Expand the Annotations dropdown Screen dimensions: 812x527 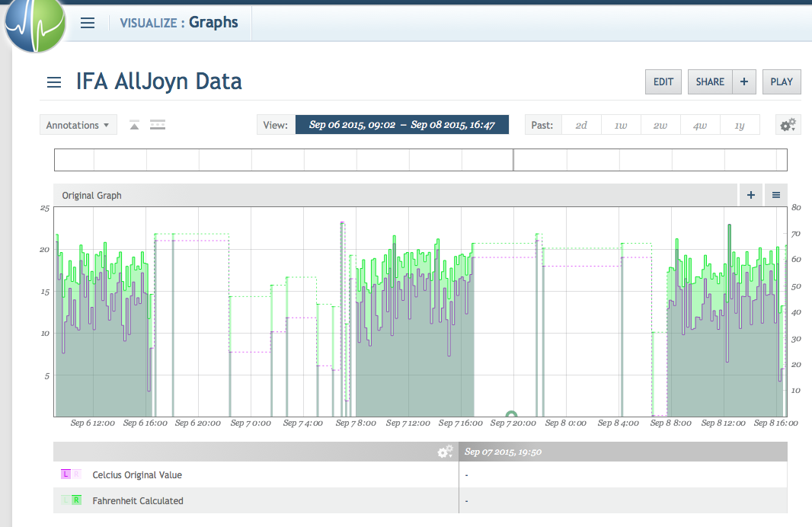point(78,125)
